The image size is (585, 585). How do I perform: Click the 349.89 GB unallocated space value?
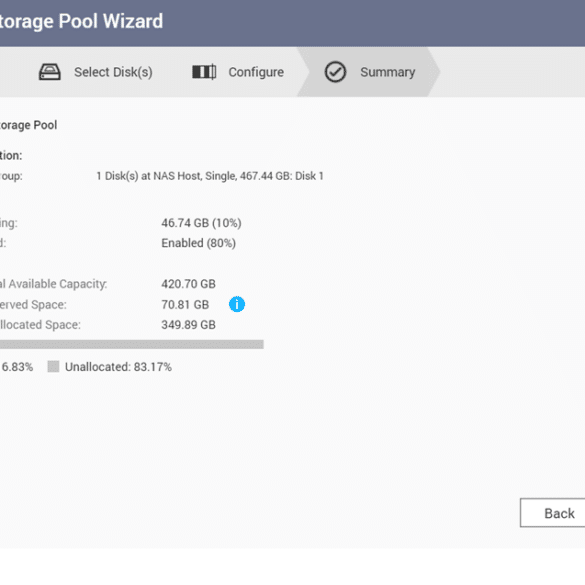pyautogui.click(x=188, y=325)
